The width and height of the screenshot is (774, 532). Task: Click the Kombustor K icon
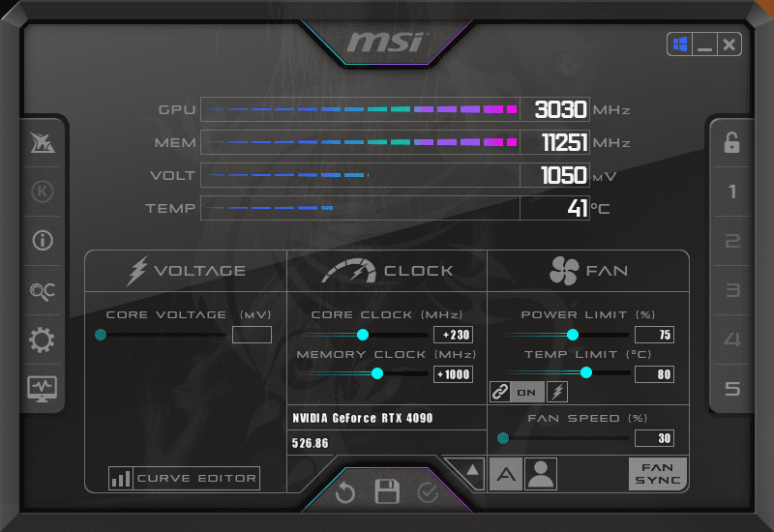pos(43,192)
